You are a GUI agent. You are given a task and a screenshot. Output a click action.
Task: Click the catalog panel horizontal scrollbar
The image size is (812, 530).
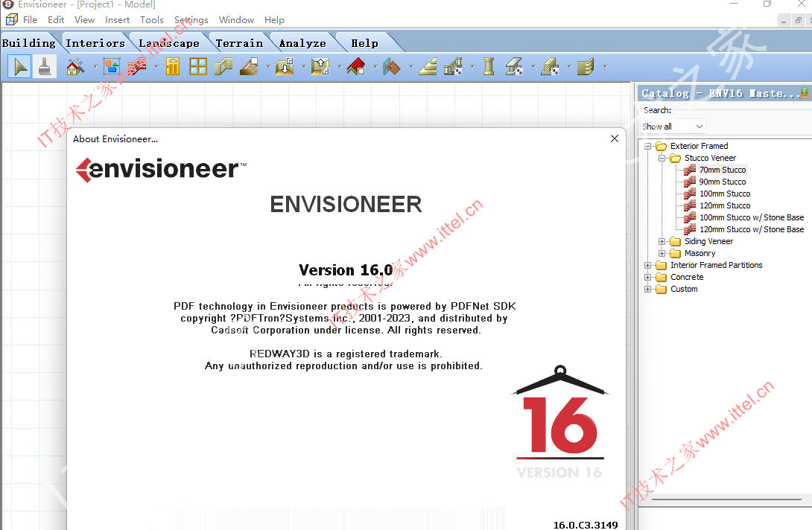726,499
